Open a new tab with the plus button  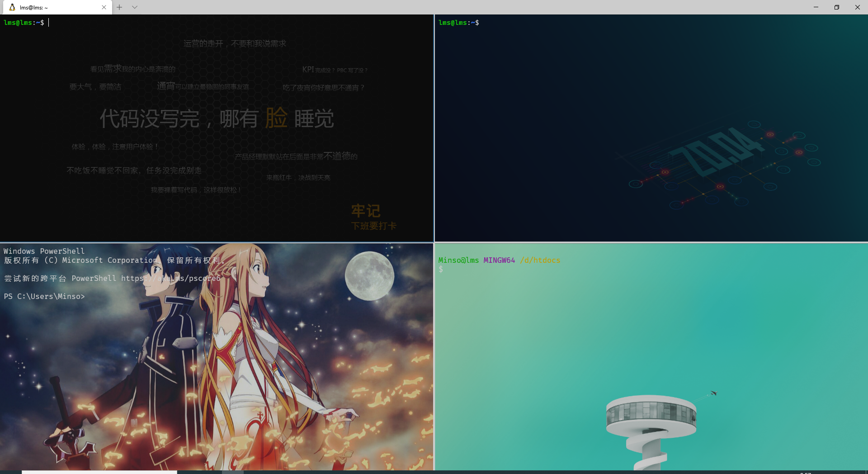click(x=119, y=7)
